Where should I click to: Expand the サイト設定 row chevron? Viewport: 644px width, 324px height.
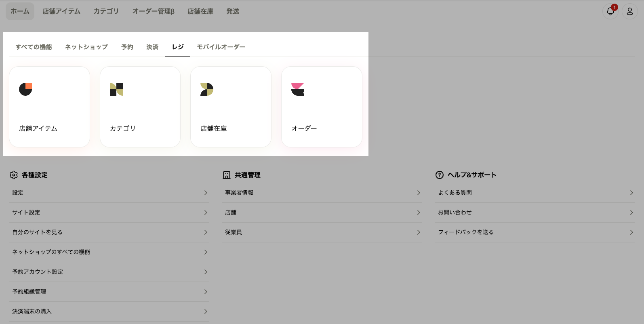(x=206, y=212)
